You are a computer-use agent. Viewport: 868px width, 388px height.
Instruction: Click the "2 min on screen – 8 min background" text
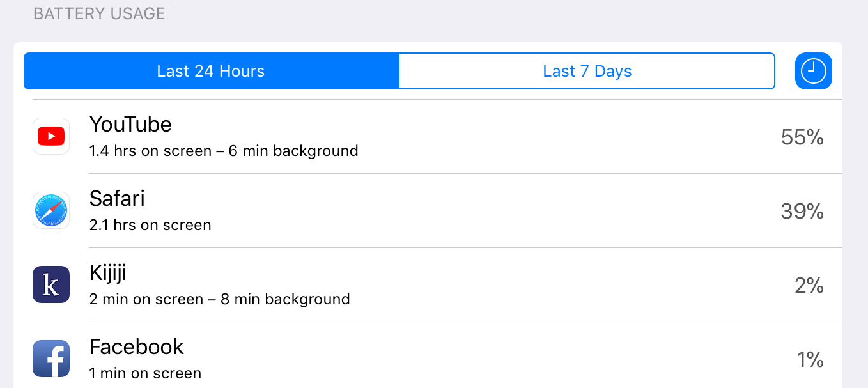(x=220, y=299)
